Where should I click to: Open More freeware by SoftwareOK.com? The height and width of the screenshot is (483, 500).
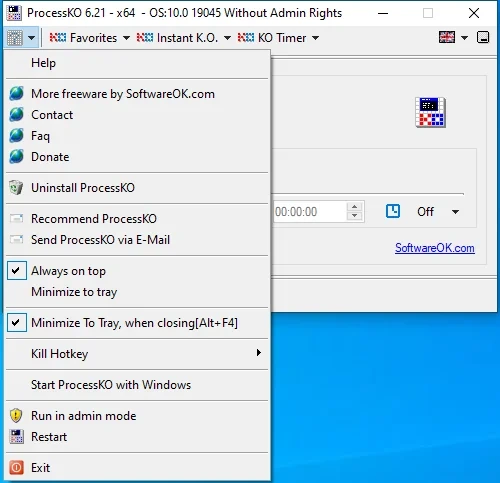point(137,94)
